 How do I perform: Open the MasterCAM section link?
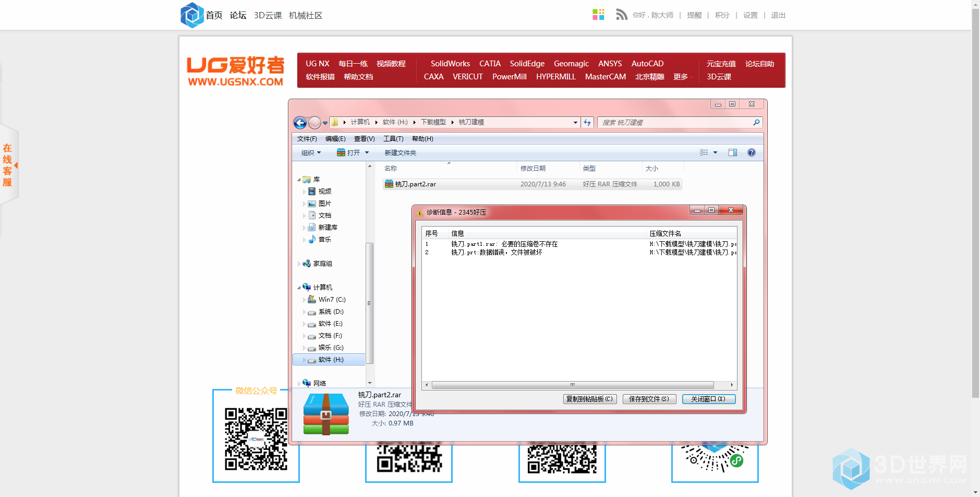[605, 77]
